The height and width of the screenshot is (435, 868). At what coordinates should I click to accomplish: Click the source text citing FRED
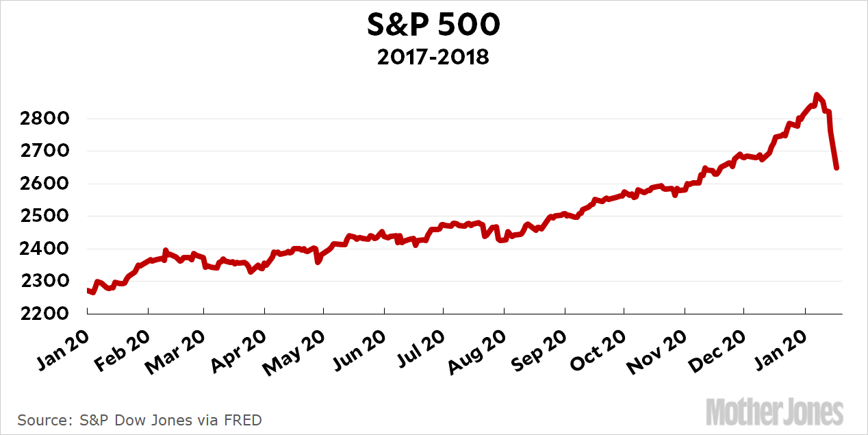point(140,419)
